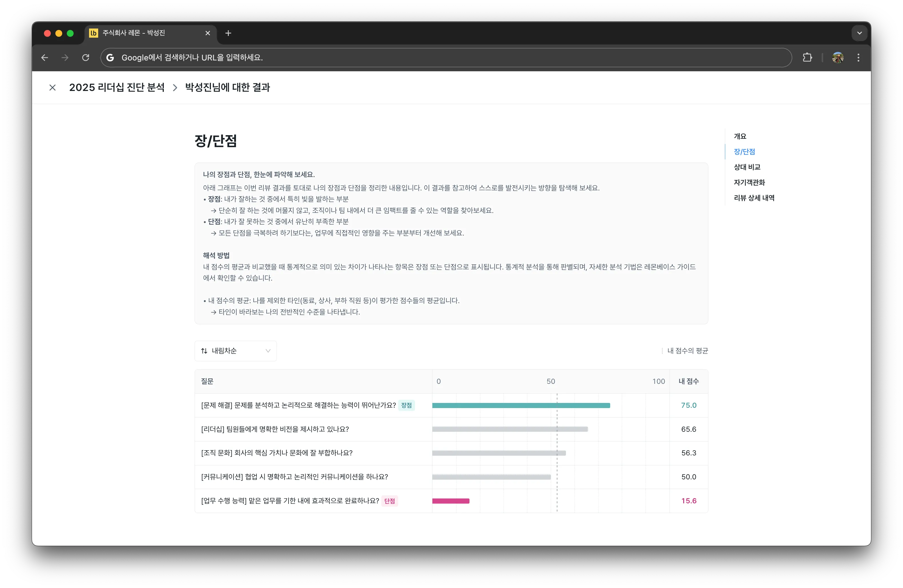Screen dimensions: 903x588
Task: Click the Google icon in address bar
Action: point(110,58)
